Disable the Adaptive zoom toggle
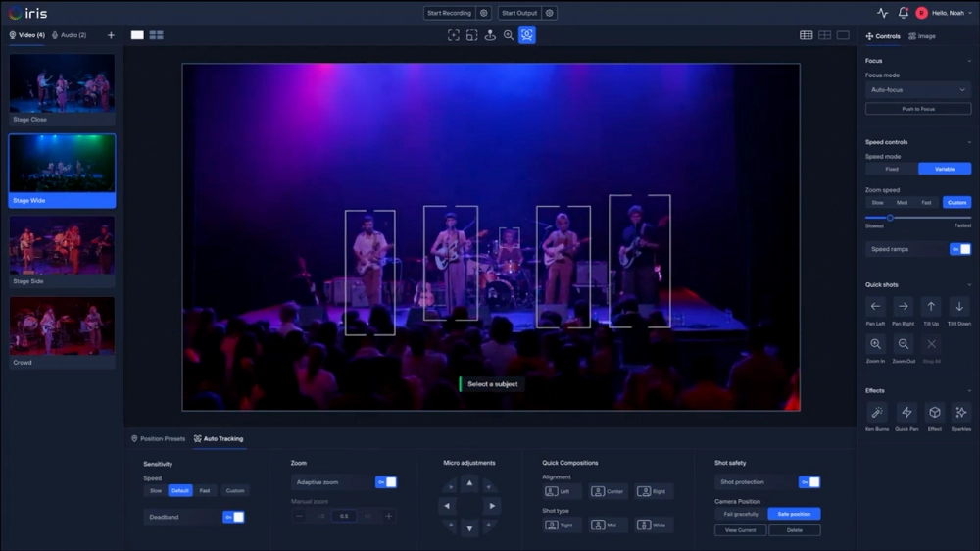Image resolution: width=980 pixels, height=551 pixels. [x=386, y=482]
